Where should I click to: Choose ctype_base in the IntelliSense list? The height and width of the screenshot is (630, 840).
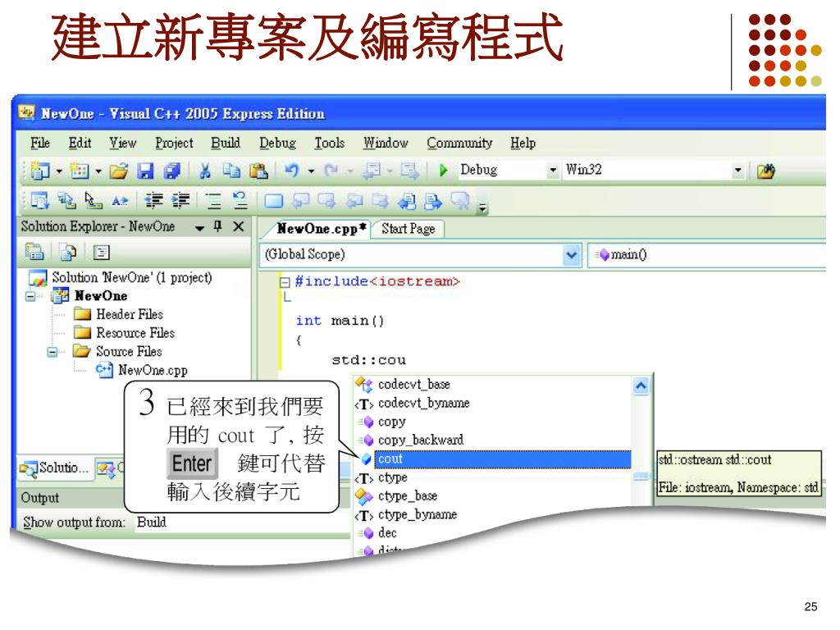coord(407,496)
